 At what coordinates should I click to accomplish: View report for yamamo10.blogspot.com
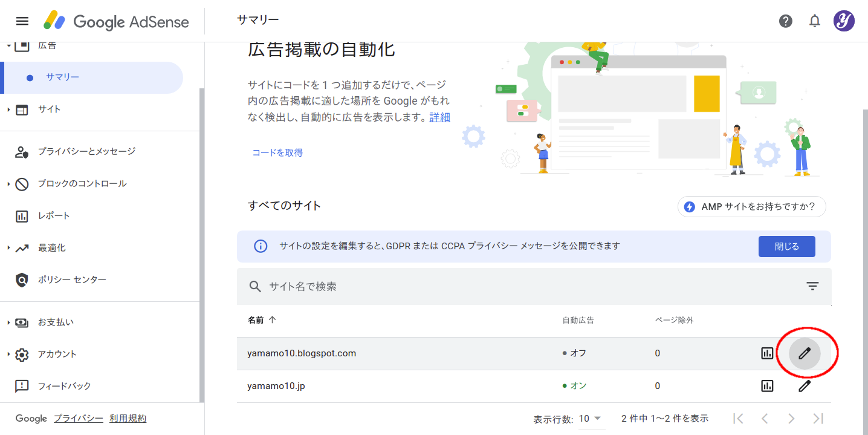[767, 353]
